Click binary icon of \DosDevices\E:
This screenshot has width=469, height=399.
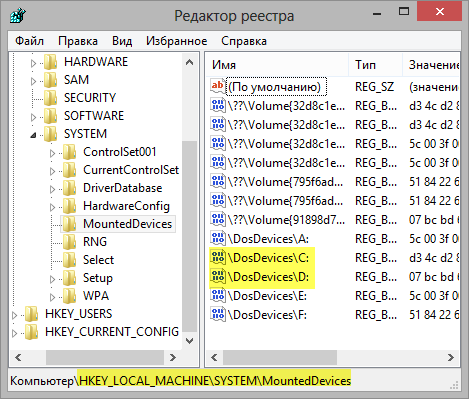[x=218, y=296]
